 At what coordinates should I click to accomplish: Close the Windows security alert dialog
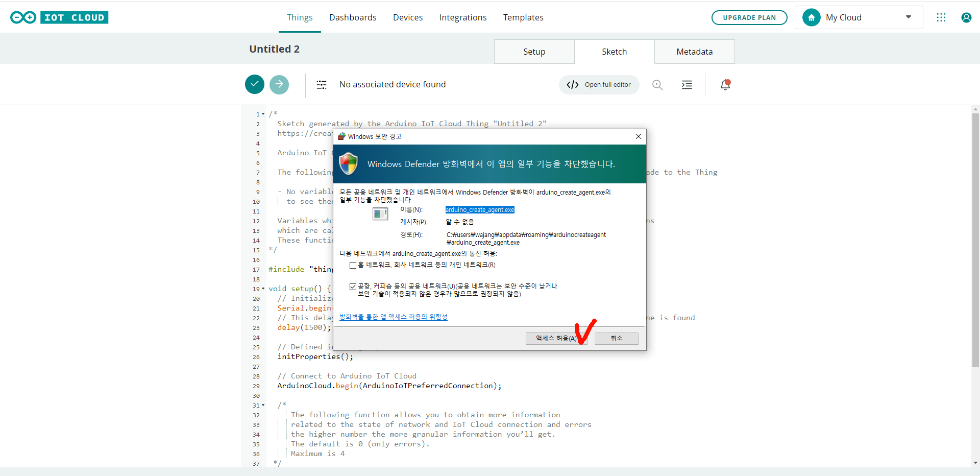point(638,136)
